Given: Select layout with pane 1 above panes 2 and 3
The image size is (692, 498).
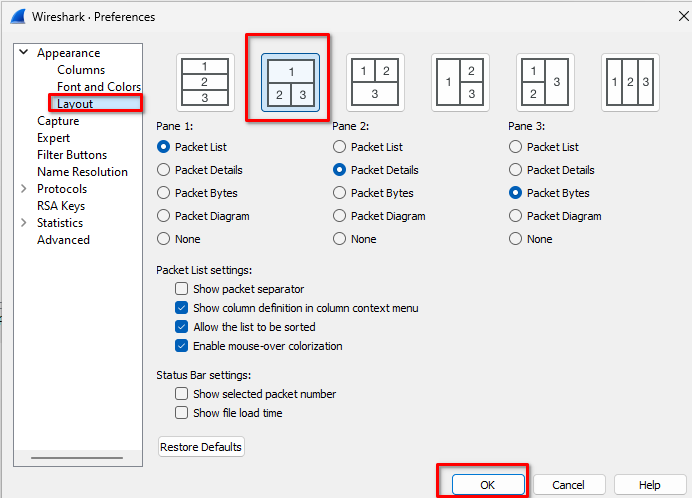Looking at the screenshot, I should click(x=290, y=82).
